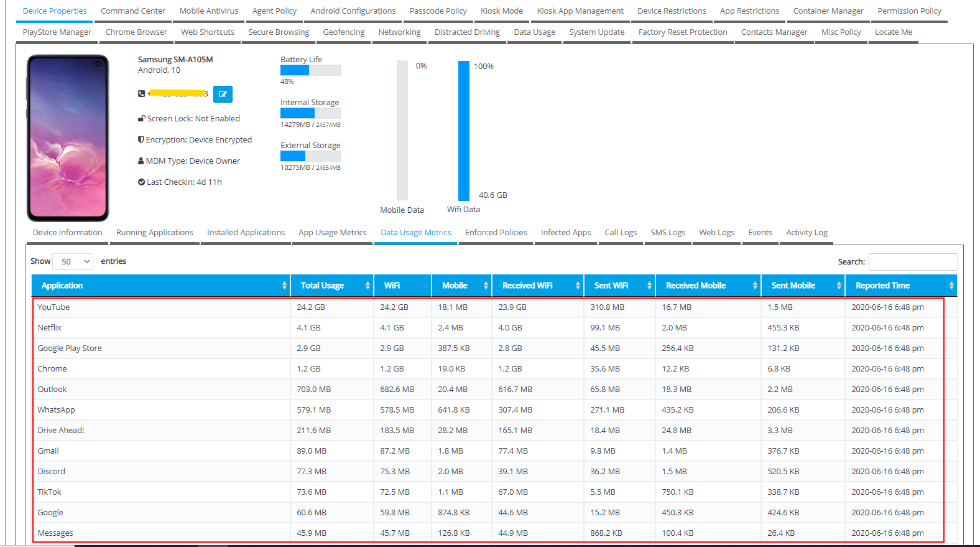Click the Wifi Data vertical bar
This screenshot has width=980, height=547.
464,131
